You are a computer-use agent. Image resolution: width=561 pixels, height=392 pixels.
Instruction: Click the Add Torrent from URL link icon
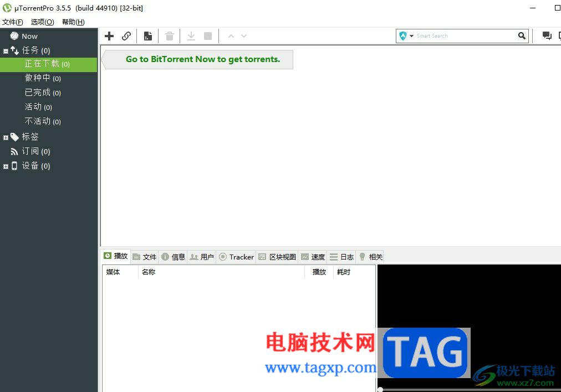[126, 36]
